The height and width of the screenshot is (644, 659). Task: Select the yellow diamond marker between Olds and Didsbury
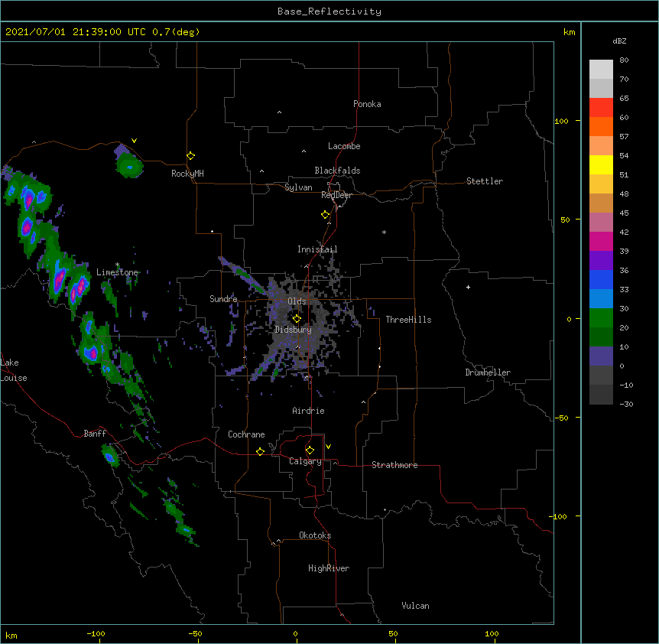click(x=297, y=319)
